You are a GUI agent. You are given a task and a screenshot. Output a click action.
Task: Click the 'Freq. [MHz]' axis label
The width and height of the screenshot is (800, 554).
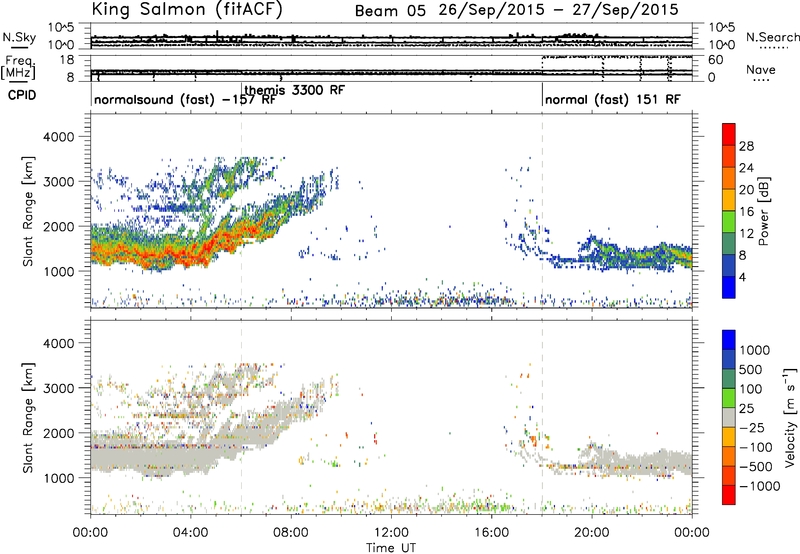tap(18, 68)
